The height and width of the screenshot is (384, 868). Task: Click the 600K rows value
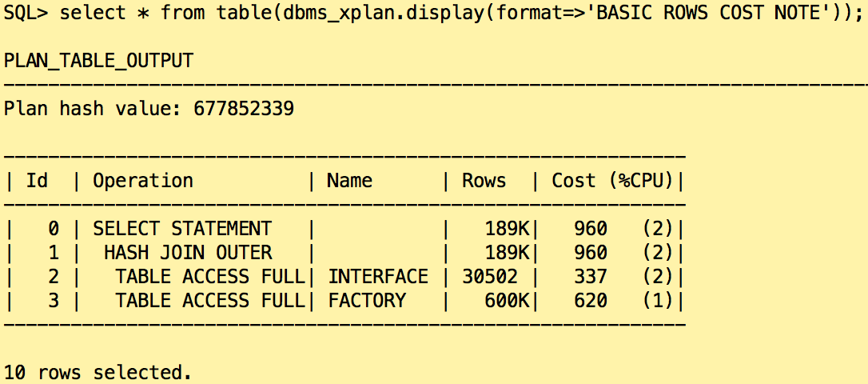507,300
